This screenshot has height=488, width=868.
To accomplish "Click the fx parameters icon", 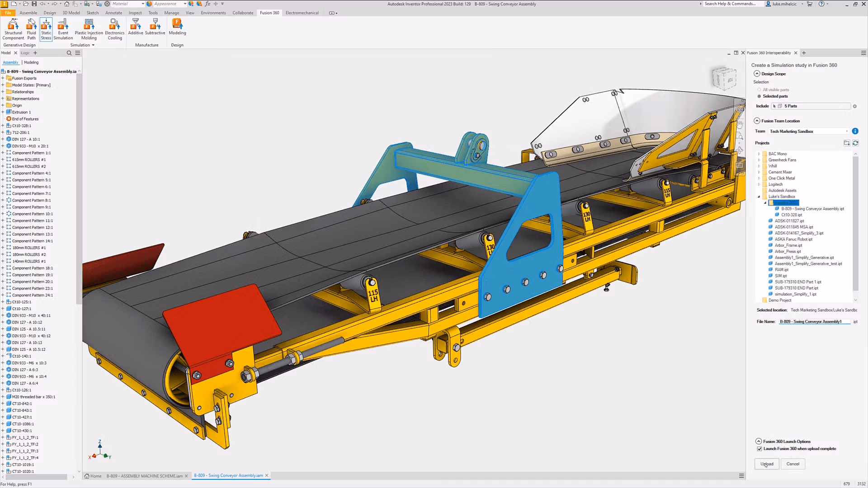I will point(208,4).
